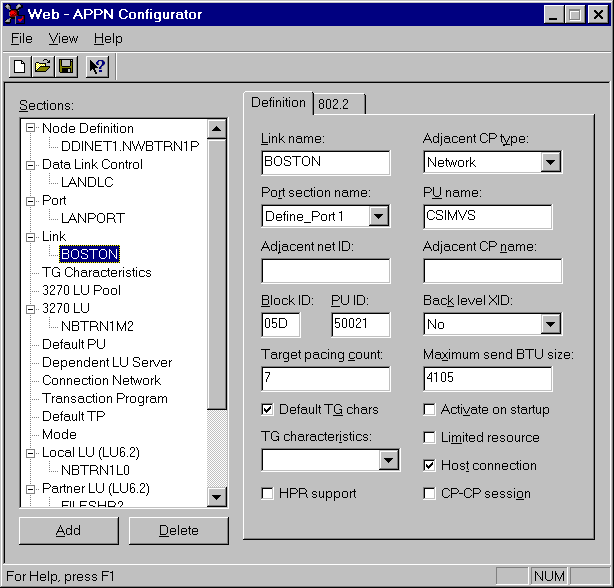
Task: Click the New file toolbar icon
Action: tap(19, 67)
